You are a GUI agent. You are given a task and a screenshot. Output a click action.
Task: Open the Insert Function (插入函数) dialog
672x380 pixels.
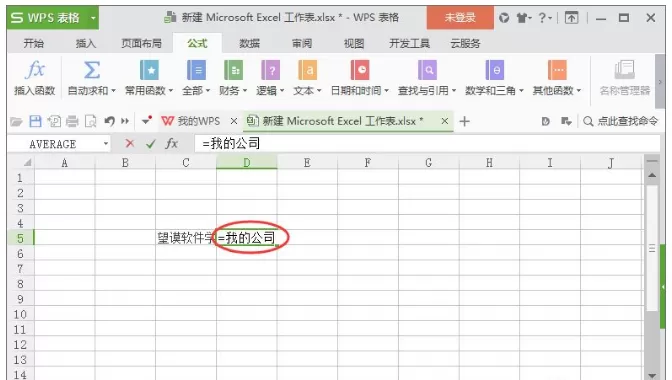tap(35, 78)
